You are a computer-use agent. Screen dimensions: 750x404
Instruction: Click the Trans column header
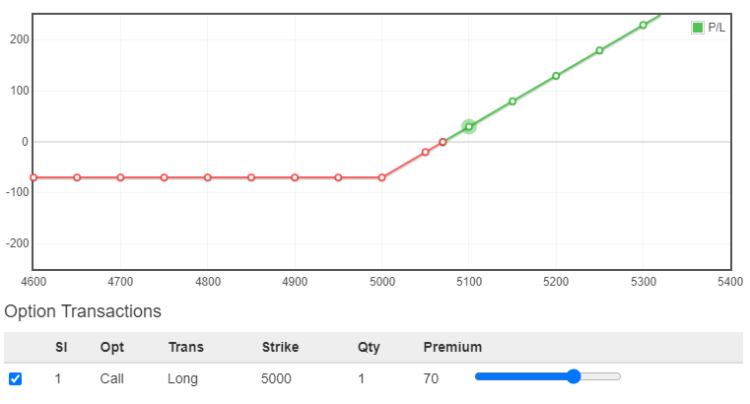(185, 347)
